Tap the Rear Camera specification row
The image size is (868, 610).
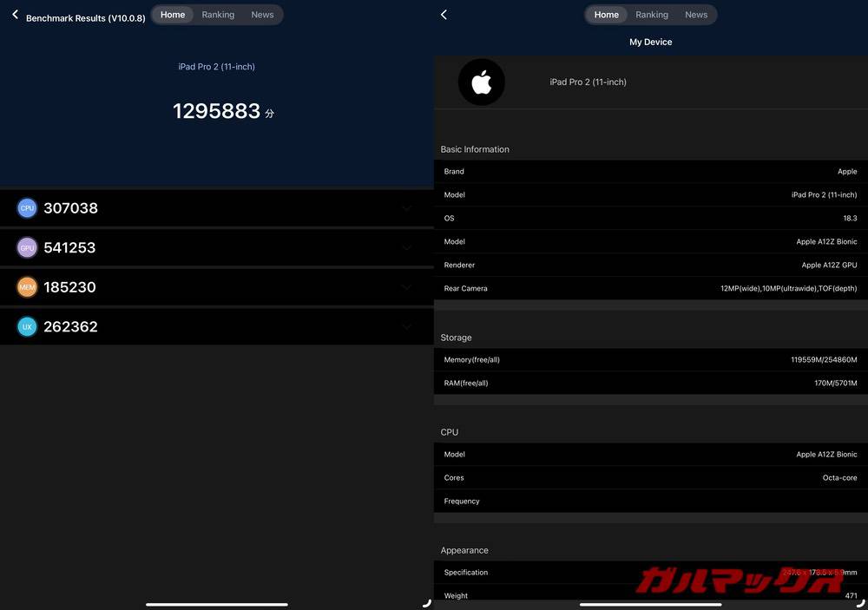click(x=649, y=287)
